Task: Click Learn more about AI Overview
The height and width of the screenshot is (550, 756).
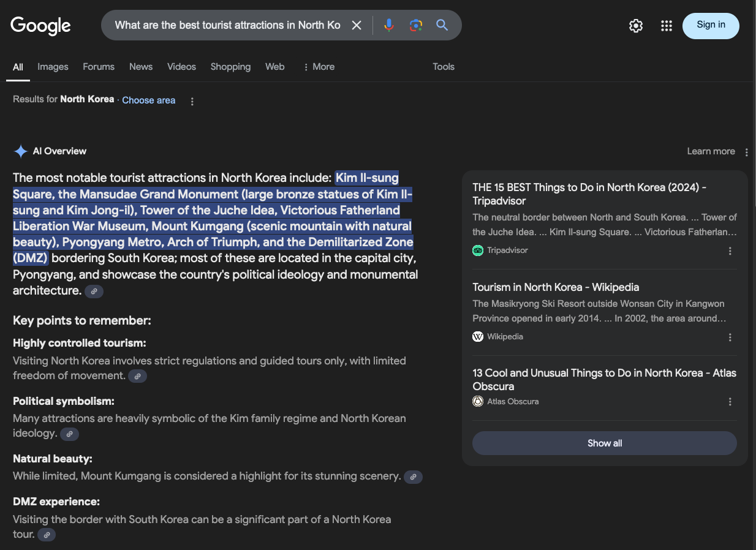Action: [x=711, y=151]
